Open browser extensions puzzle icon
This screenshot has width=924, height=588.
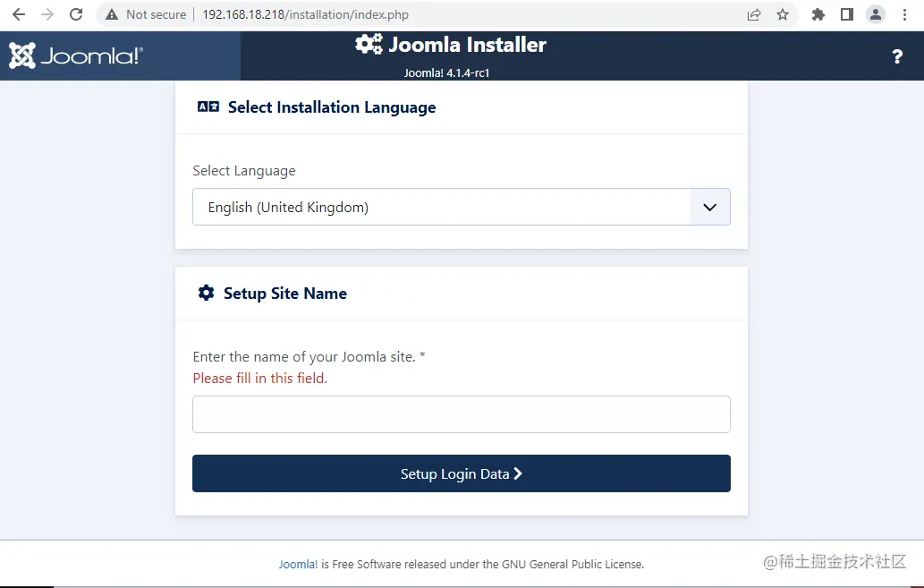pos(818,14)
